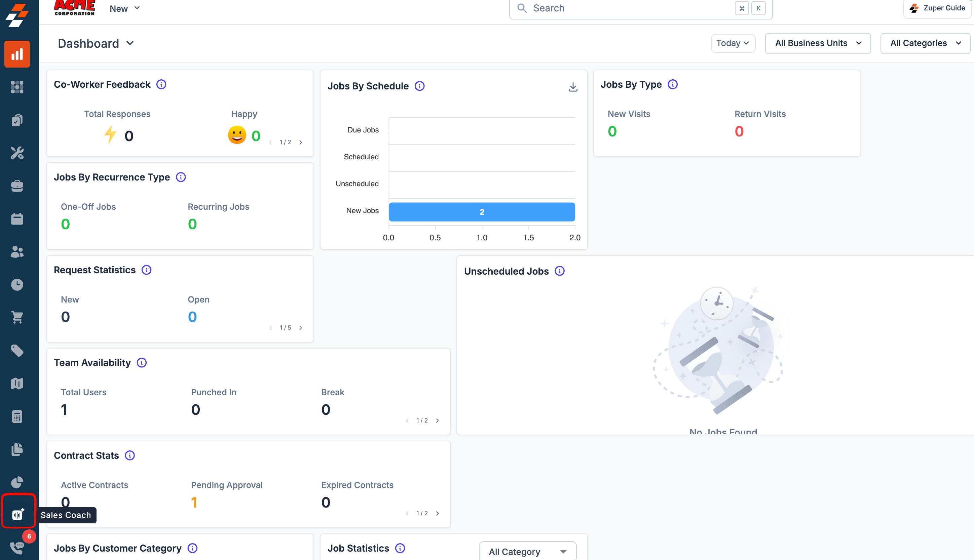Open the All Business Units dropdown

point(818,43)
